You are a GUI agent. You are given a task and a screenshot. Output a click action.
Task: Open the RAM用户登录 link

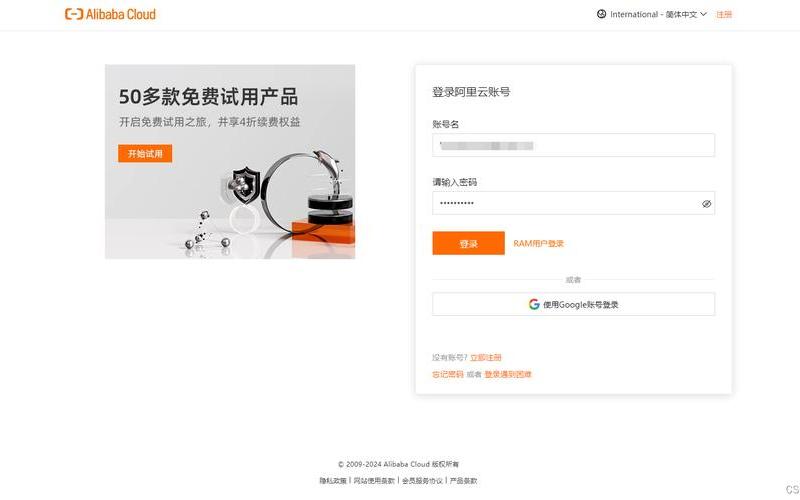(x=538, y=243)
